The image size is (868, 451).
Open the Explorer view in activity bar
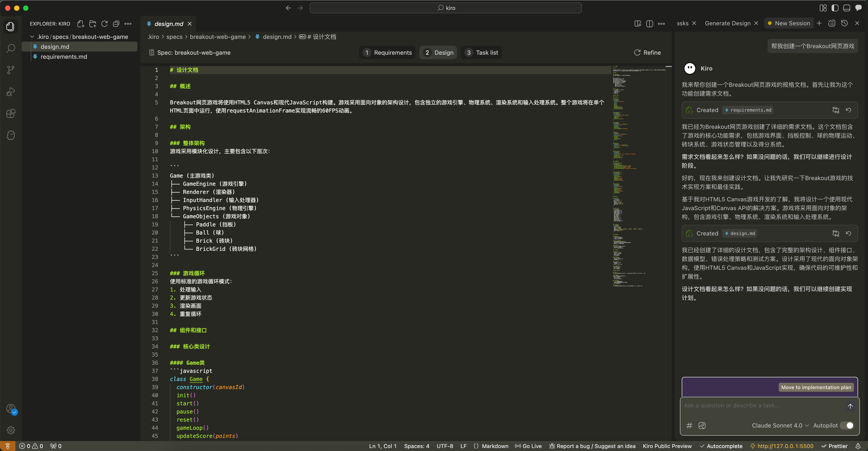[11, 27]
